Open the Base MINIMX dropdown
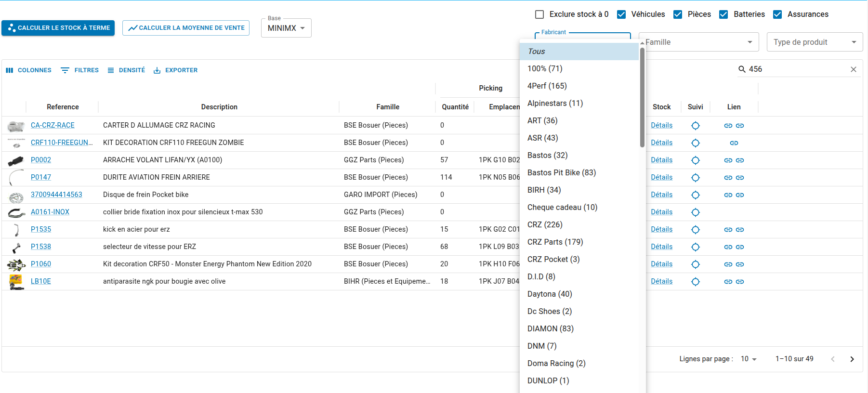This screenshot has height=393, width=868. click(286, 28)
